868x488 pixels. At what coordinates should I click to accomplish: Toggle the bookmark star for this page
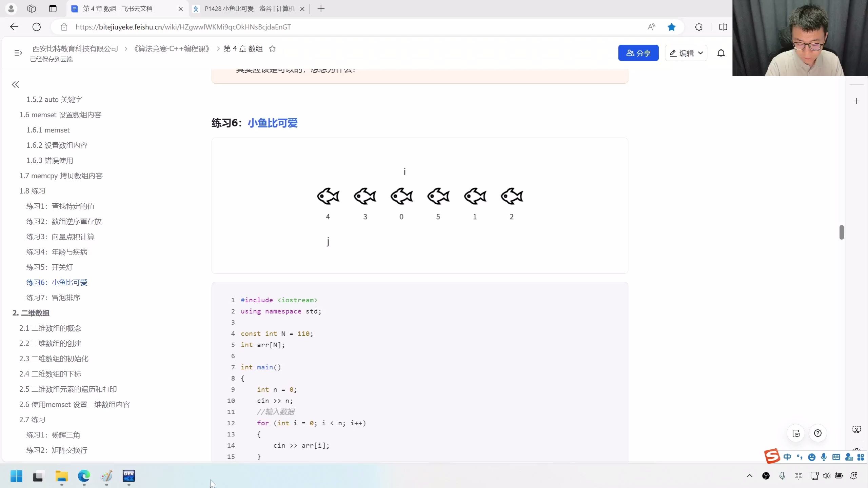pyautogui.click(x=671, y=27)
